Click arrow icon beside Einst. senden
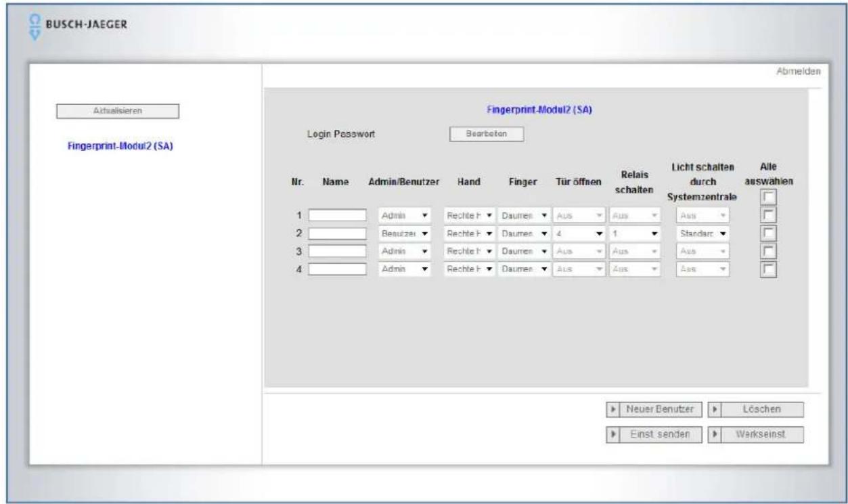 [612, 435]
